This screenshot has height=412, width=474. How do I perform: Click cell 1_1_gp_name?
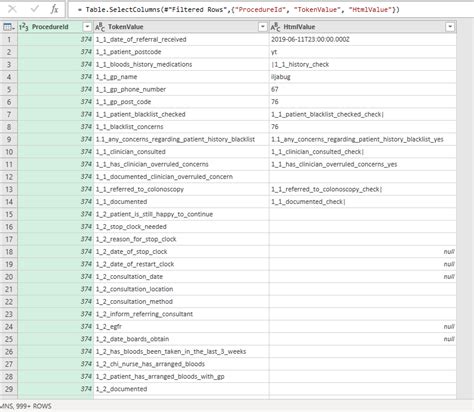click(x=181, y=77)
